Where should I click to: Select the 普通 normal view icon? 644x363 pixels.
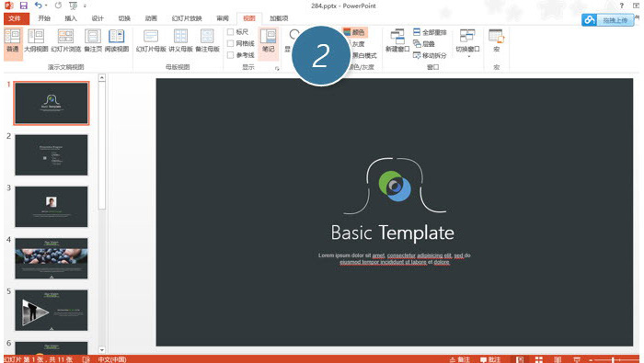[x=13, y=40]
